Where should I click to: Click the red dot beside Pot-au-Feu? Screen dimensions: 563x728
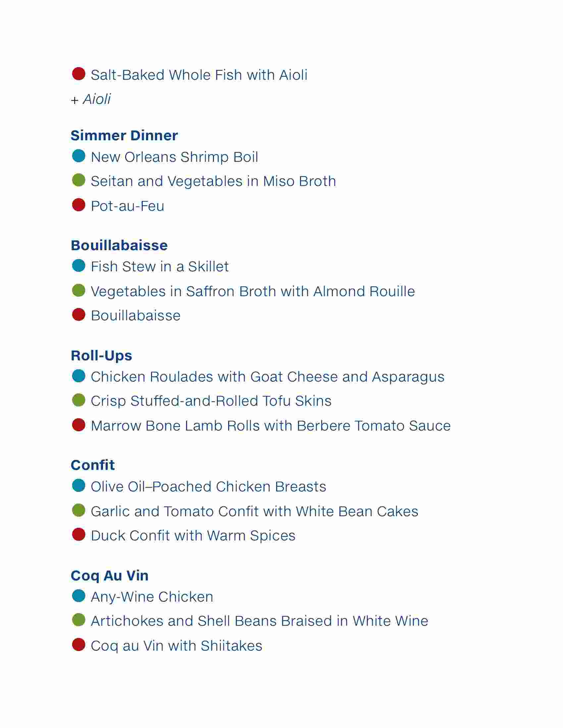(x=79, y=205)
